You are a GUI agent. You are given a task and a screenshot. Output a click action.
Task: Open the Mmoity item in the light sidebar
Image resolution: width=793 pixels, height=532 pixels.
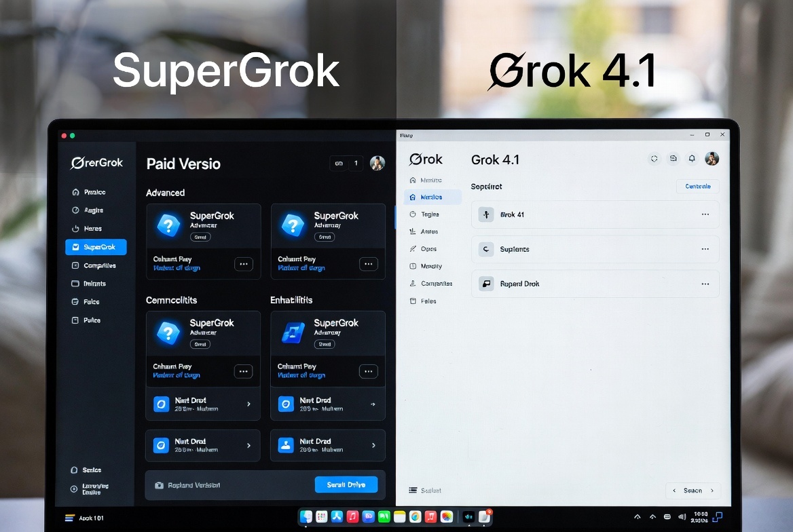click(x=425, y=266)
